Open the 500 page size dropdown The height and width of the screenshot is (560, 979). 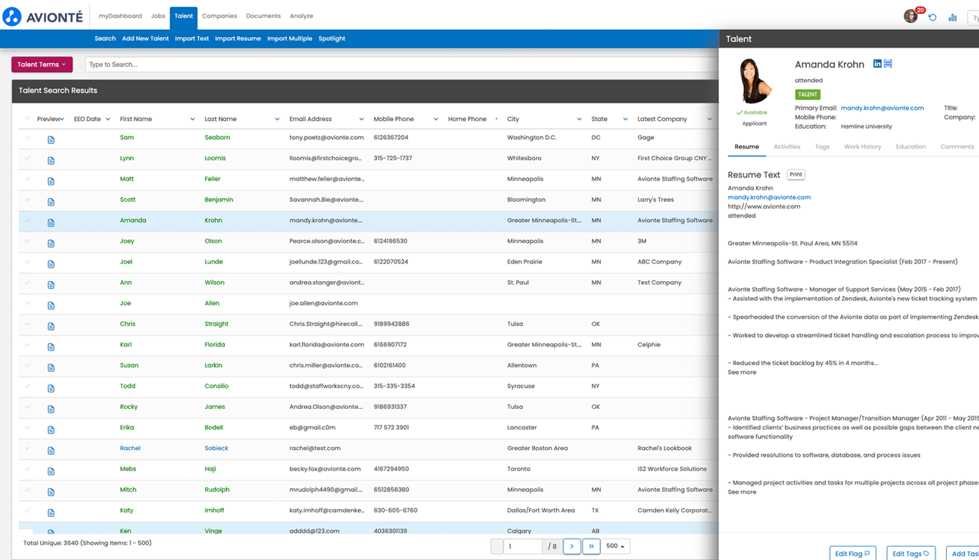(615, 546)
